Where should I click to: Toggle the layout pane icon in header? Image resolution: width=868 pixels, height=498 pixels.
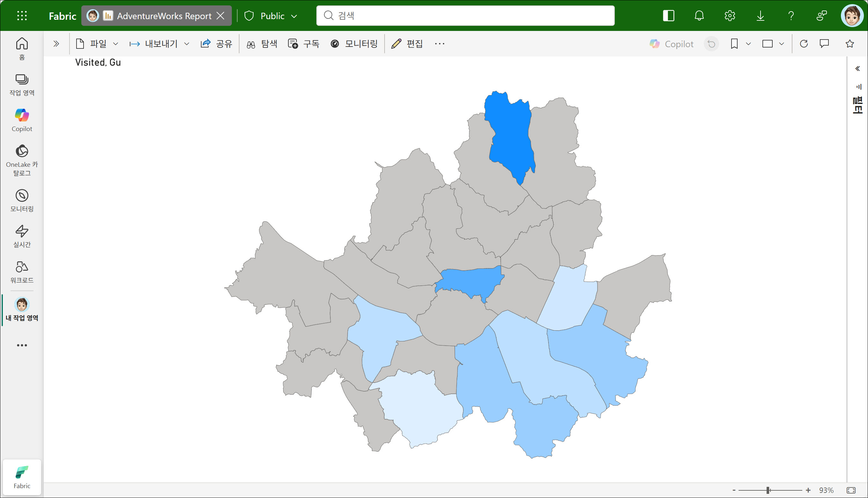668,16
